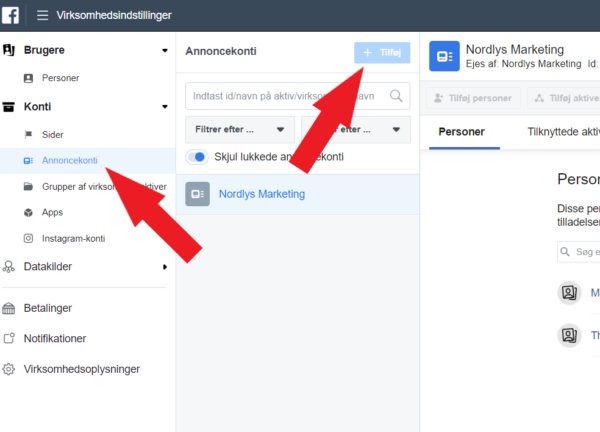Click the Facebook logo icon
This screenshot has height=432, width=600.
coord(10,15)
